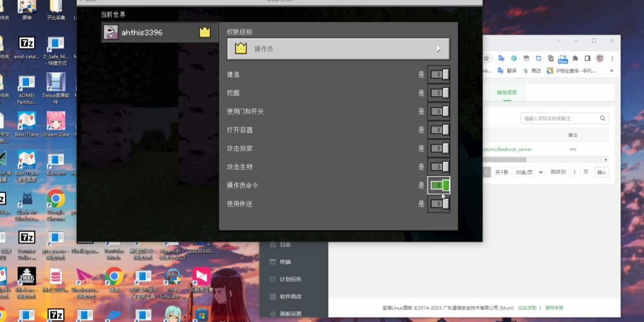Open the Clash for Windows desktop icon
Screen dimensions: 644x322
[26, 205]
